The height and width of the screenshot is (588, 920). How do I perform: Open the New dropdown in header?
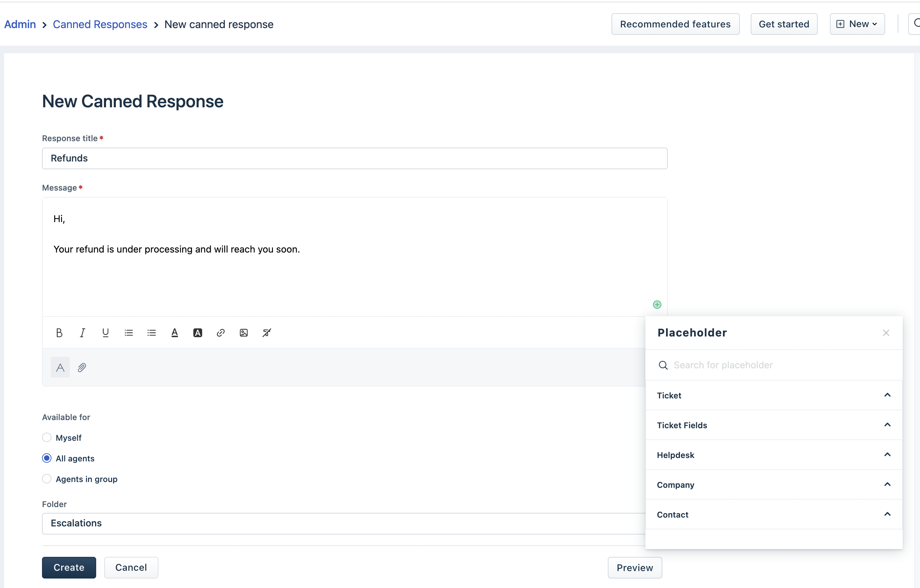857,24
